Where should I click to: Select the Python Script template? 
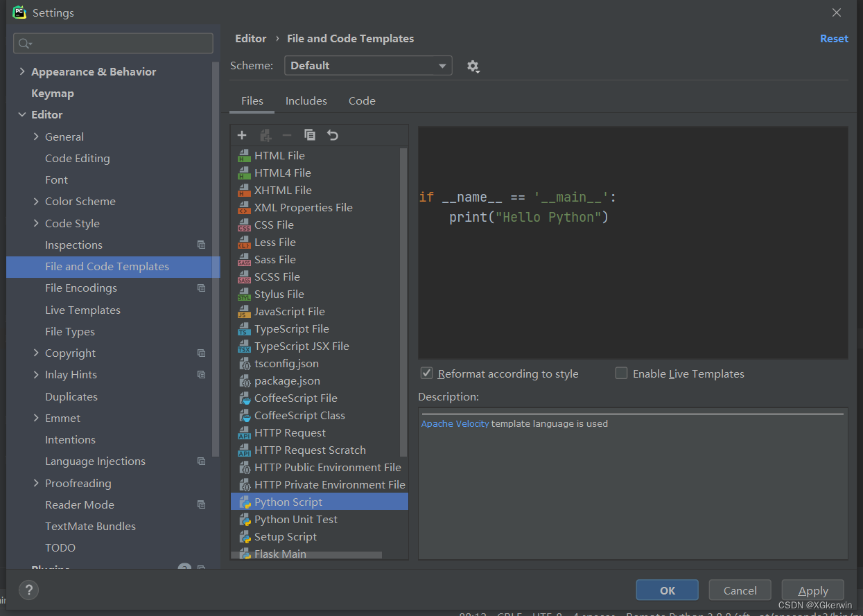(x=320, y=502)
